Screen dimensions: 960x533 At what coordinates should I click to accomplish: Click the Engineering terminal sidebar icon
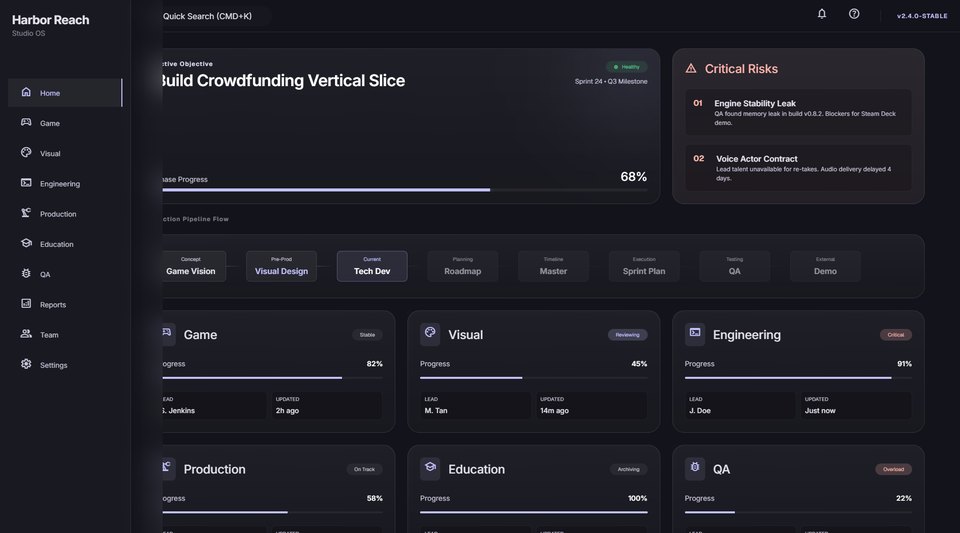(x=26, y=182)
